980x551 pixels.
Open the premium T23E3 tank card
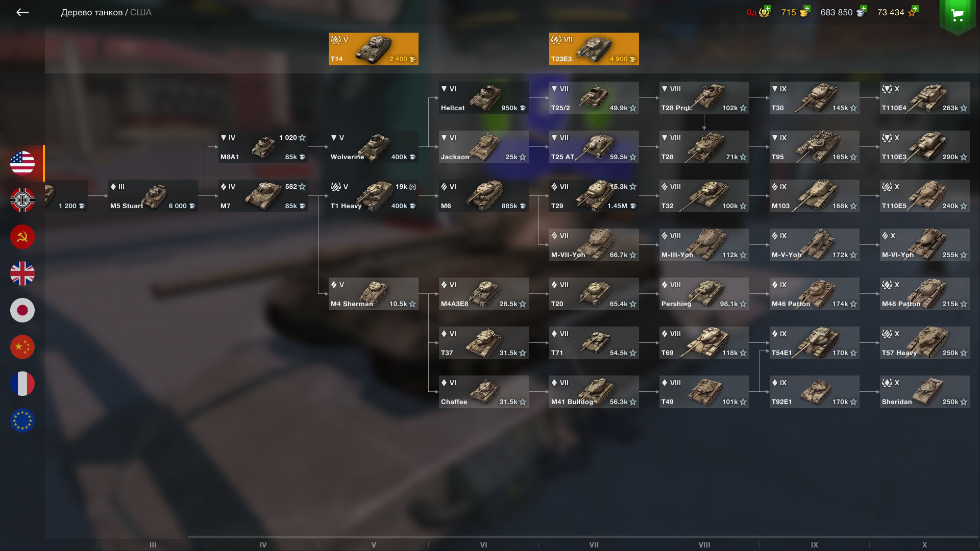click(x=594, y=49)
